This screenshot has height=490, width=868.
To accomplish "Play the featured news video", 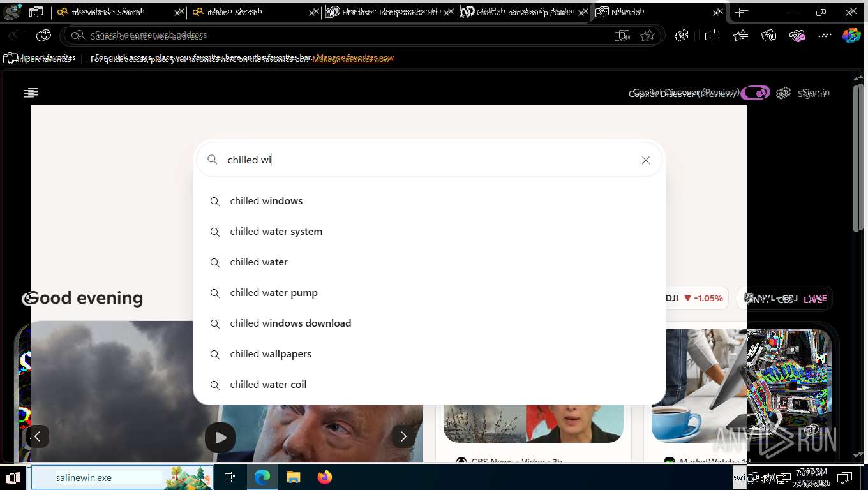I will click(220, 438).
